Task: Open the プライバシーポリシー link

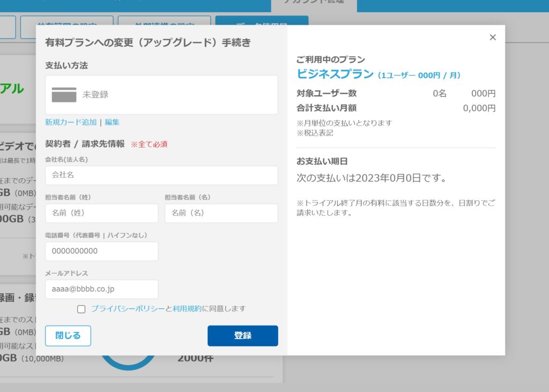Action: pyautogui.click(x=128, y=308)
